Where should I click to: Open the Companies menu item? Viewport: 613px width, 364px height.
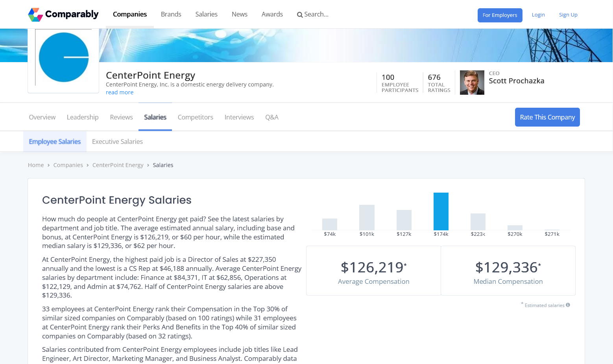130,14
